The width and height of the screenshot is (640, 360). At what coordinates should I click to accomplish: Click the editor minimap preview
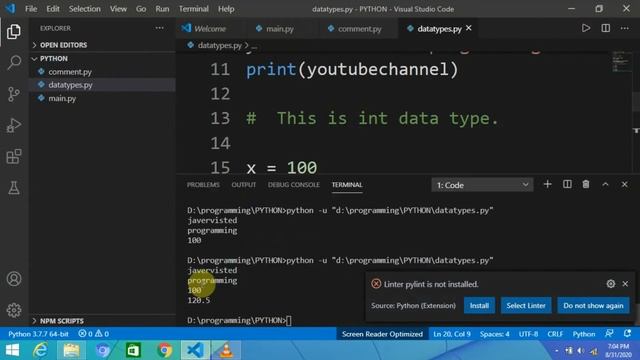point(621,61)
